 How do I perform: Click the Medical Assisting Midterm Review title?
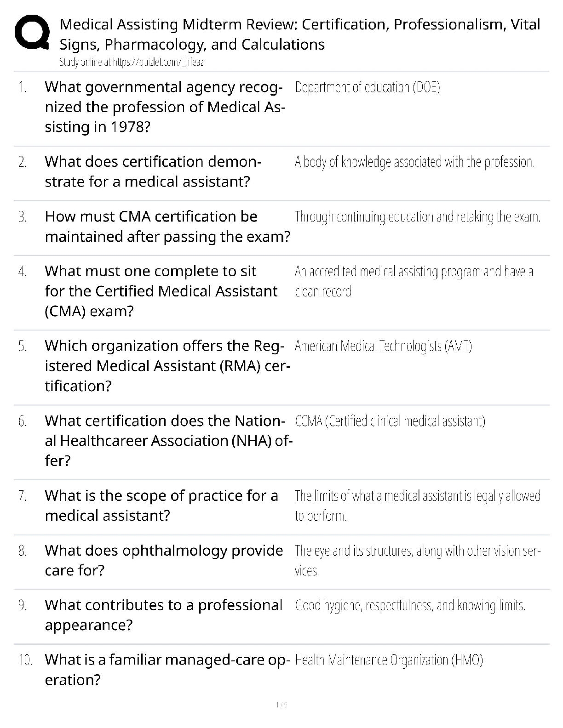300,34
